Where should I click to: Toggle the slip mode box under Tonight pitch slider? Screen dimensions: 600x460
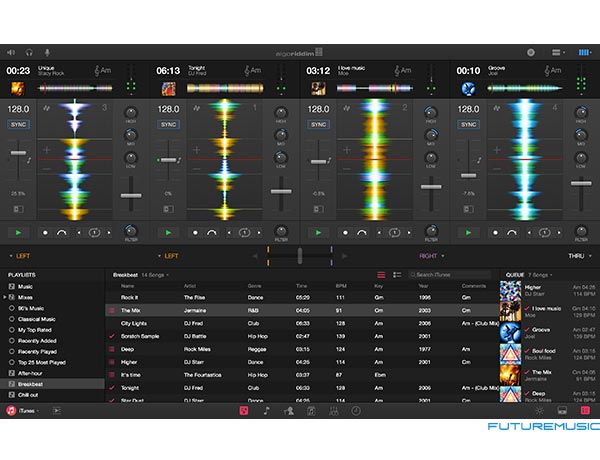[x=168, y=209]
